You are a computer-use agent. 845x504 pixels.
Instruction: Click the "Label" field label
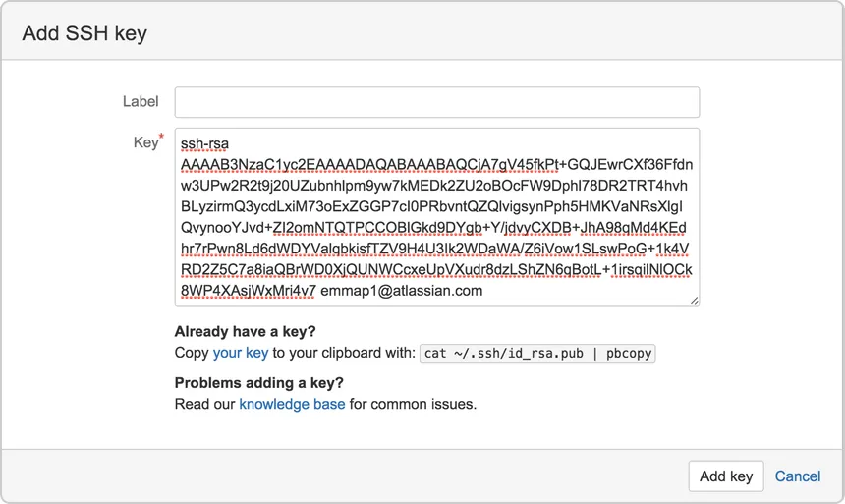[x=141, y=102]
